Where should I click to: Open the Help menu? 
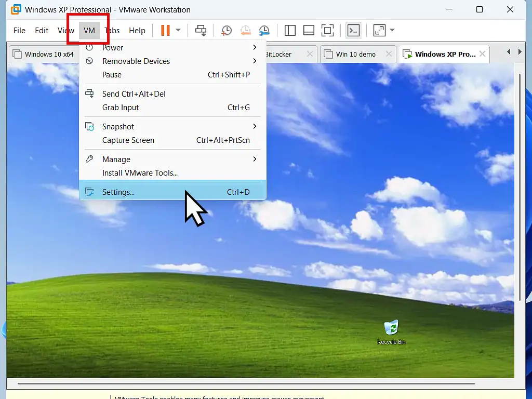coord(137,31)
